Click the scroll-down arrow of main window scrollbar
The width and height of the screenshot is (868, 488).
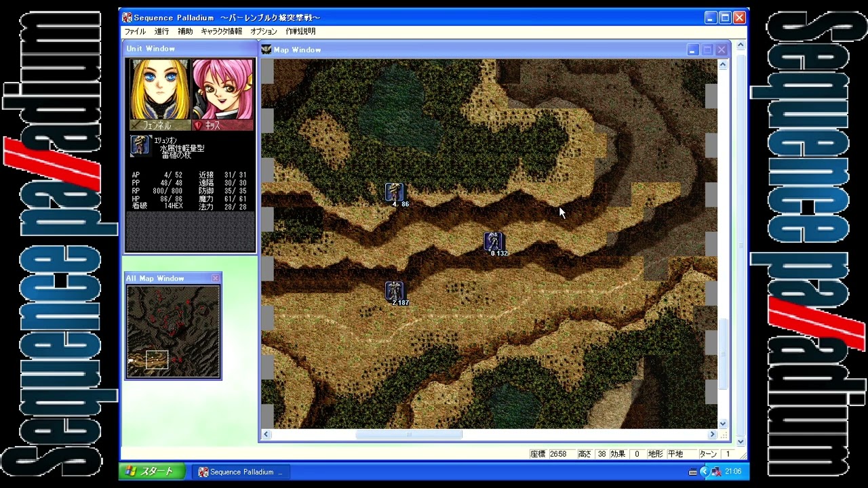point(740,441)
